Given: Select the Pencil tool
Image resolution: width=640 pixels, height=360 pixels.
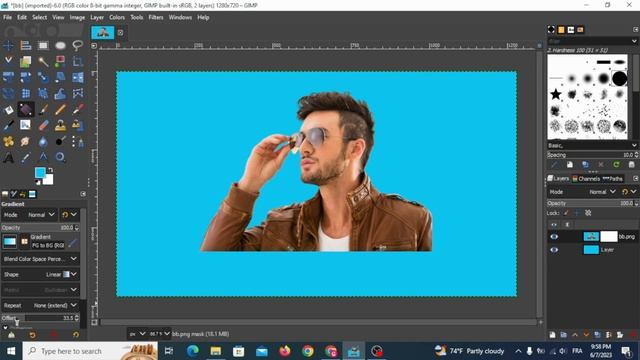Looking at the screenshot, I should click(60, 109).
